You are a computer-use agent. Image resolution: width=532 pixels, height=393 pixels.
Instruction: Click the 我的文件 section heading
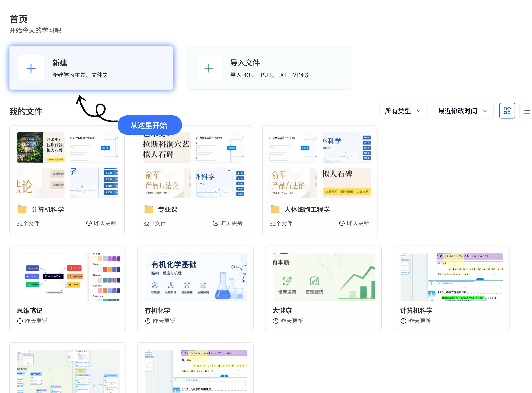[x=26, y=111]
